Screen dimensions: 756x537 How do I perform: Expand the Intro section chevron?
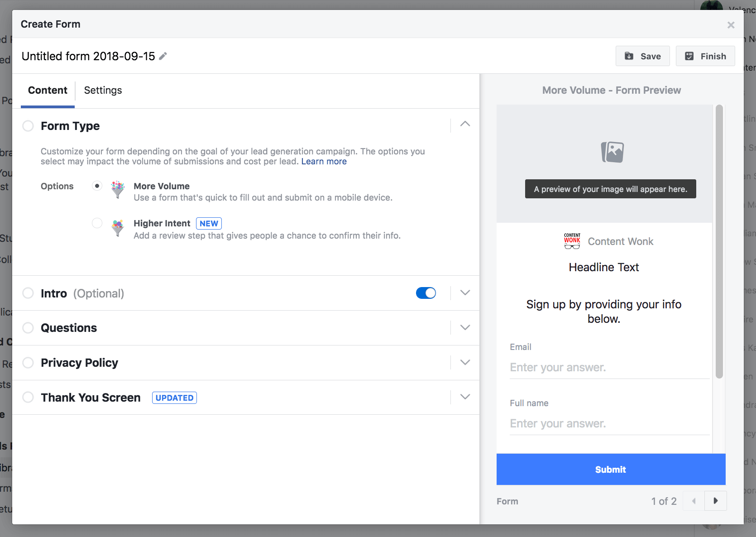click(x=465, y=292)
